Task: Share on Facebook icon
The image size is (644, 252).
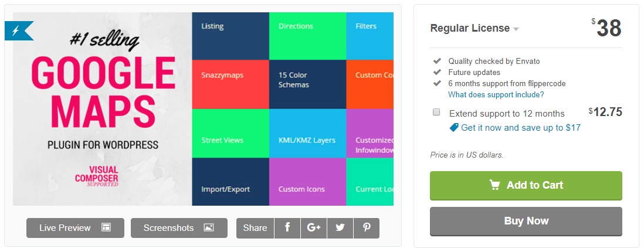Action: 287,228
